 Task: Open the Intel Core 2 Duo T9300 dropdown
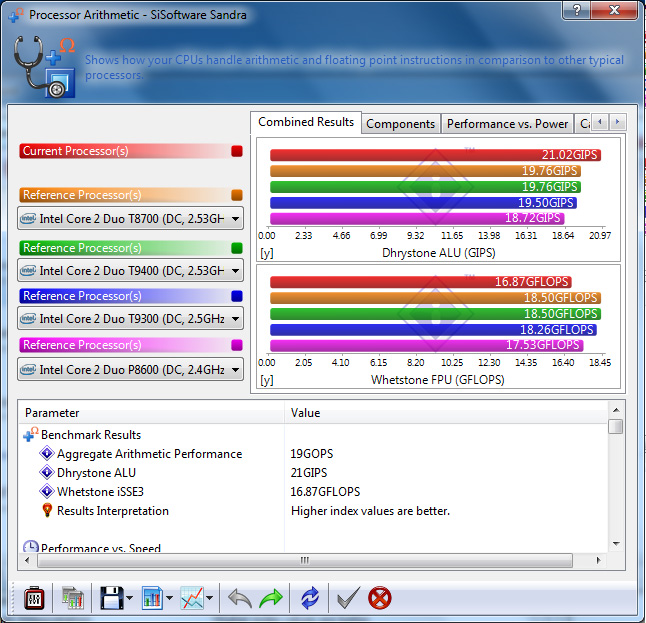point(130,319)
